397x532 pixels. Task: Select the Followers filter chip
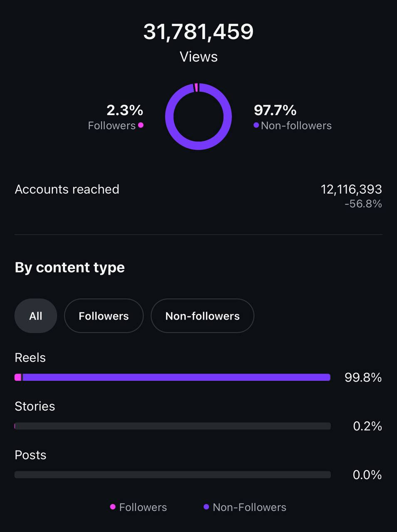point(104,316)
